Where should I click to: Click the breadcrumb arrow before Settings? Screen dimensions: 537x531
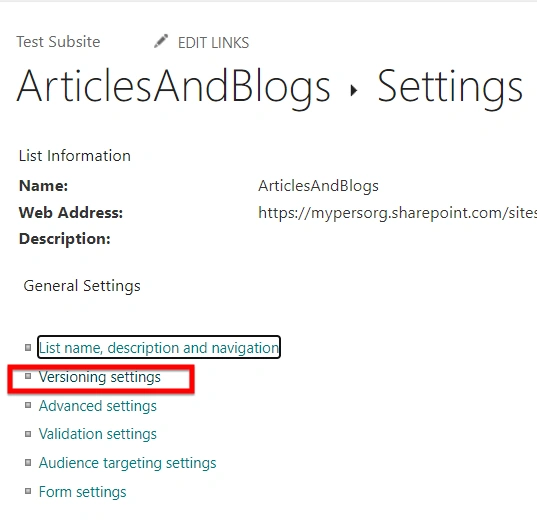pos(354,90)
